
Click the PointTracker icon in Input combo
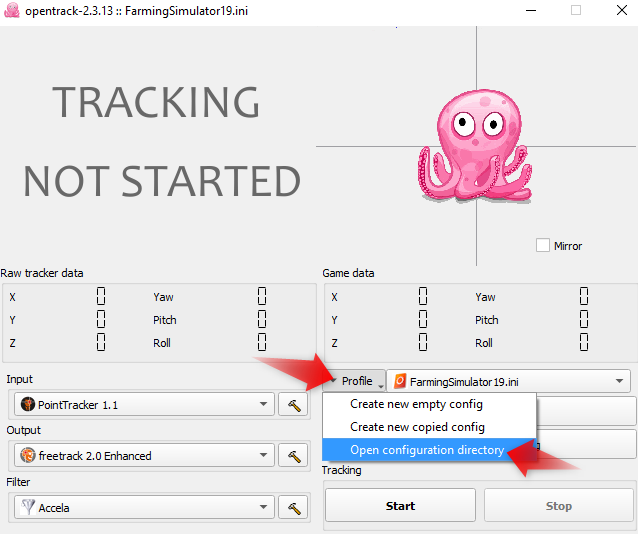click(28, 404)
